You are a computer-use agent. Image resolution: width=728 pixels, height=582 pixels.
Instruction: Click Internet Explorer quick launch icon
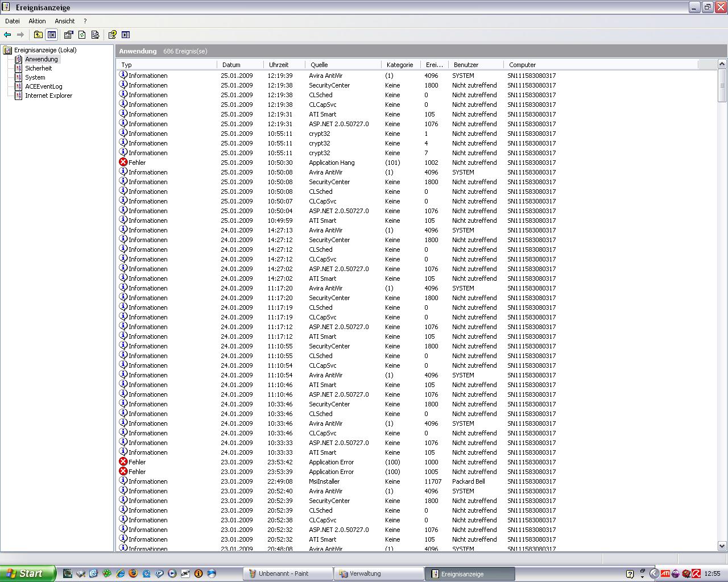(120, 573)
